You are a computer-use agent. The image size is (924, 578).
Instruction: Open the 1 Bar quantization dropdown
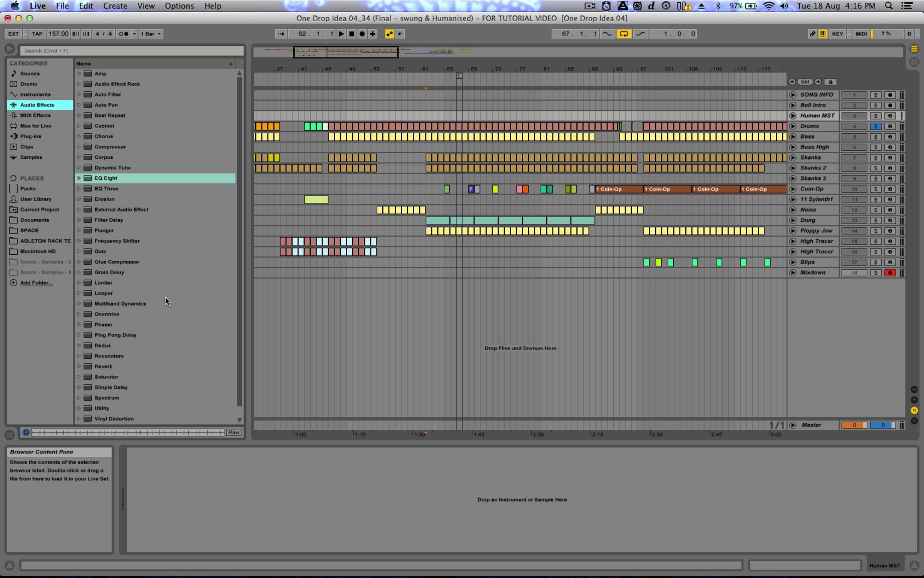[x=151, y=34]
